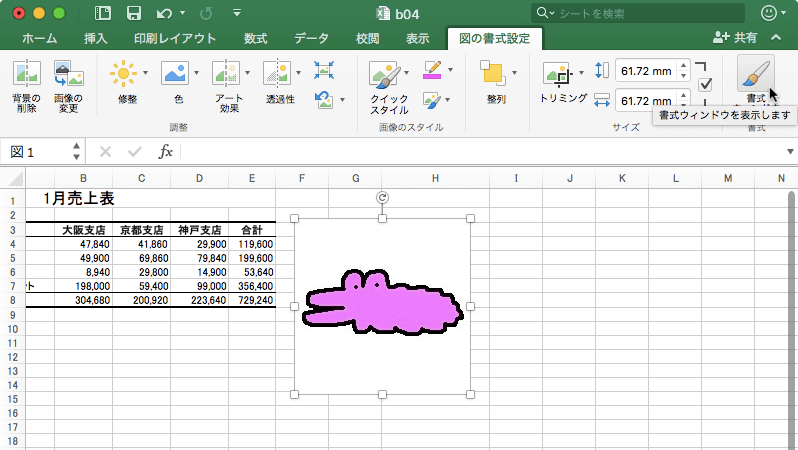This screenshot has width=798, height=450.
Task: Open the 表示 ribbon tab
Action: coord(418,38)
